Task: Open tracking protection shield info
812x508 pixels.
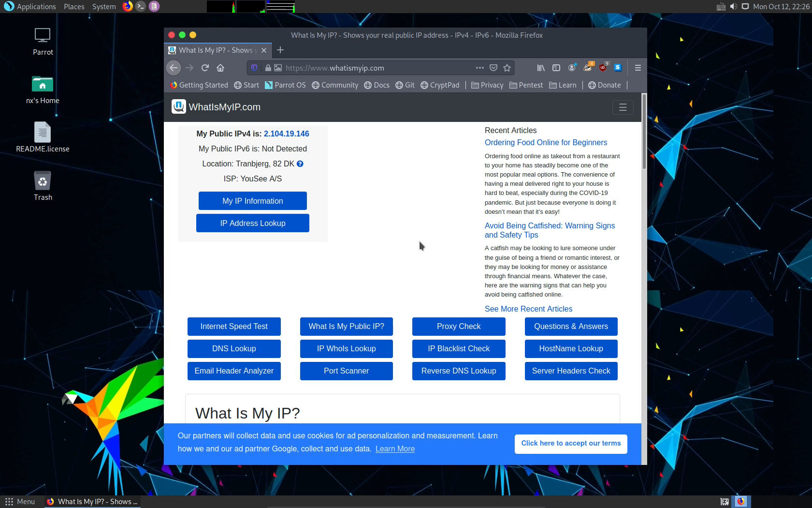Action: coord(254,68)
